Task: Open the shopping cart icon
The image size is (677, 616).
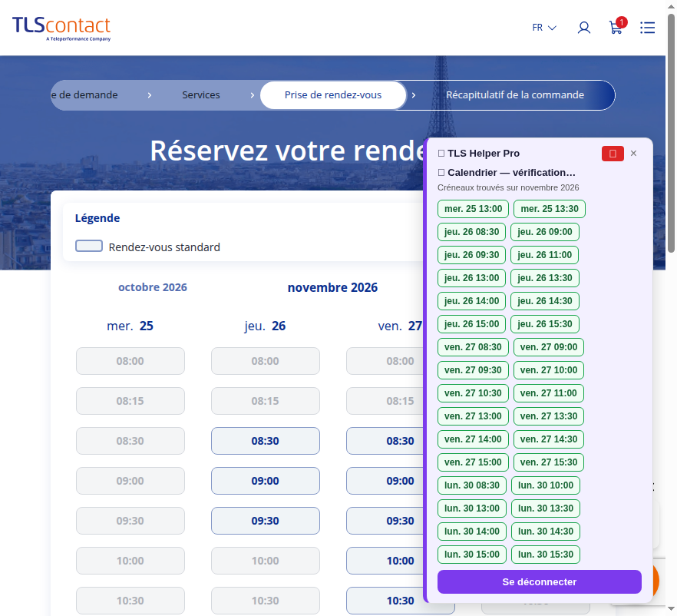Action: pyautogui.click(x=616, y=28)
